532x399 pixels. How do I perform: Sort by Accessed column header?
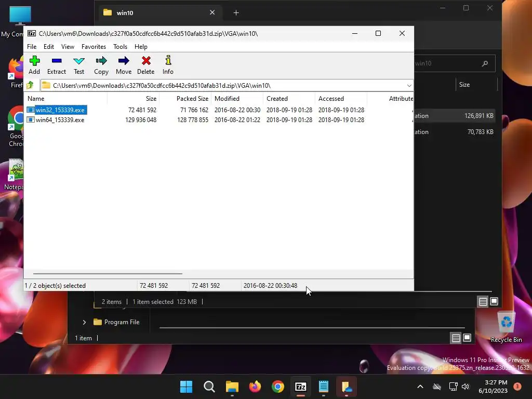tap(341, 98)
